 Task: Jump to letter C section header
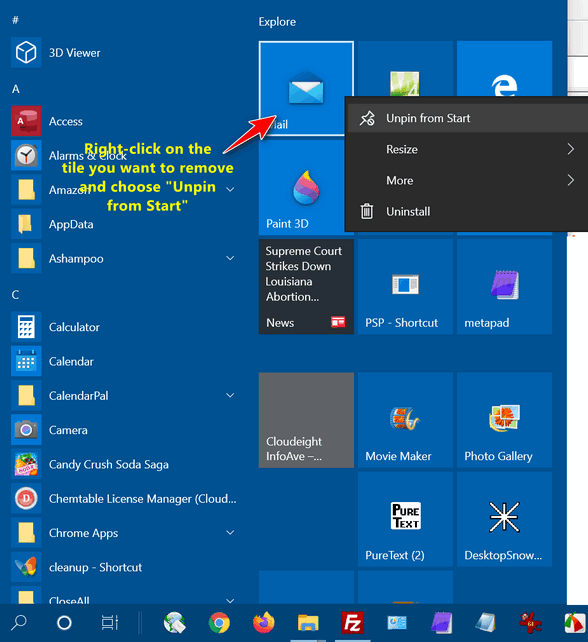[x=15, y=295]
